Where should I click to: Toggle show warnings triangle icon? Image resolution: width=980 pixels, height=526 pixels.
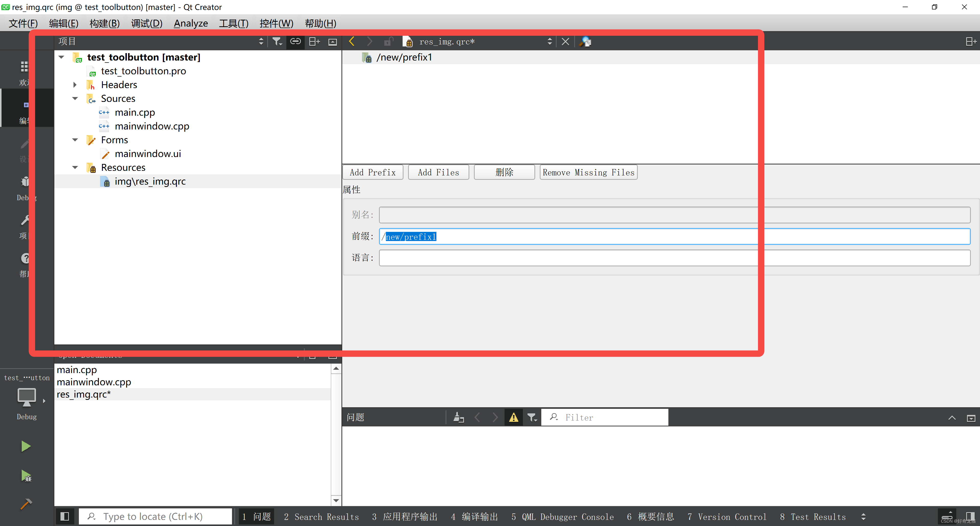point(513,417)
